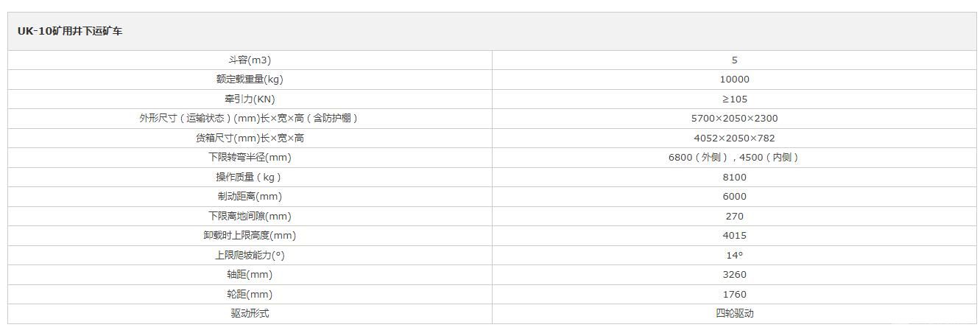Click the 轮距(mm) value 1760
The width and height of the screenshot is (980, 333).
pyautogui.click(x=734, y=294)
